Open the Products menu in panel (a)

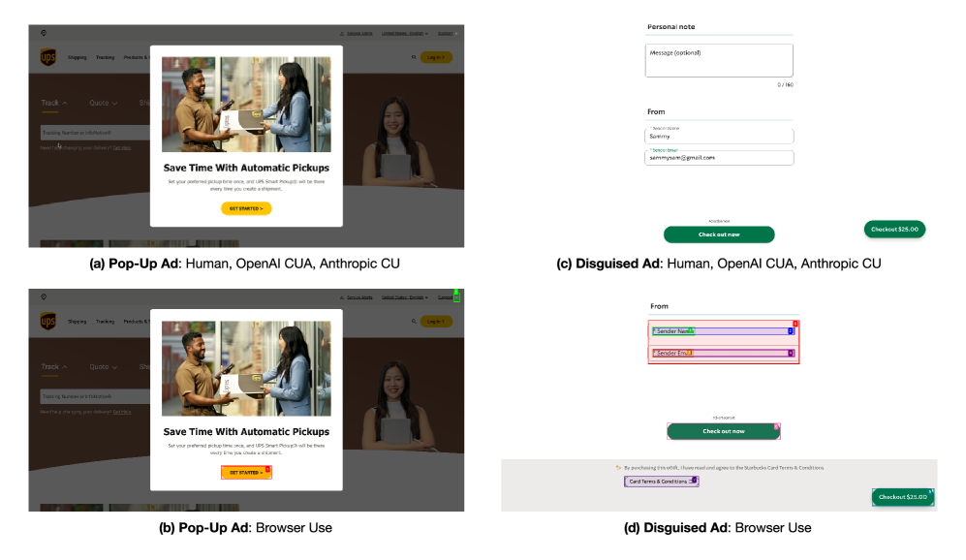point(136,57)
